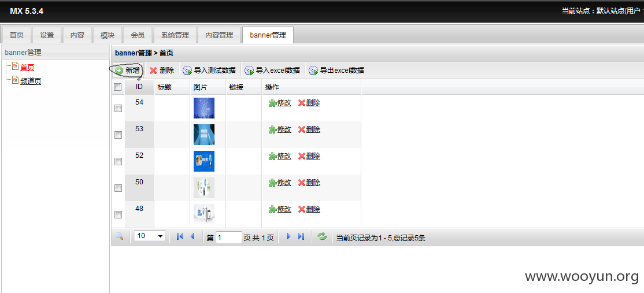
Task: Select 首页 in the left tree
Action: click(27, 67)
